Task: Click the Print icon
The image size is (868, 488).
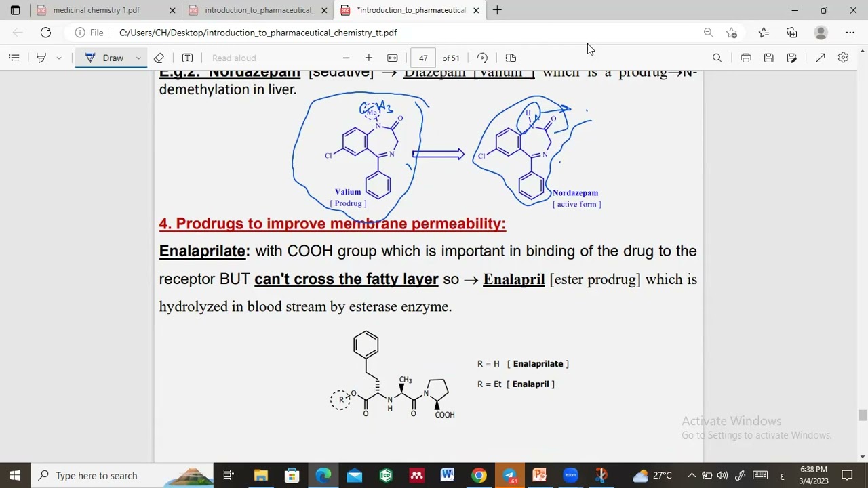Action: tap(746, 58)
